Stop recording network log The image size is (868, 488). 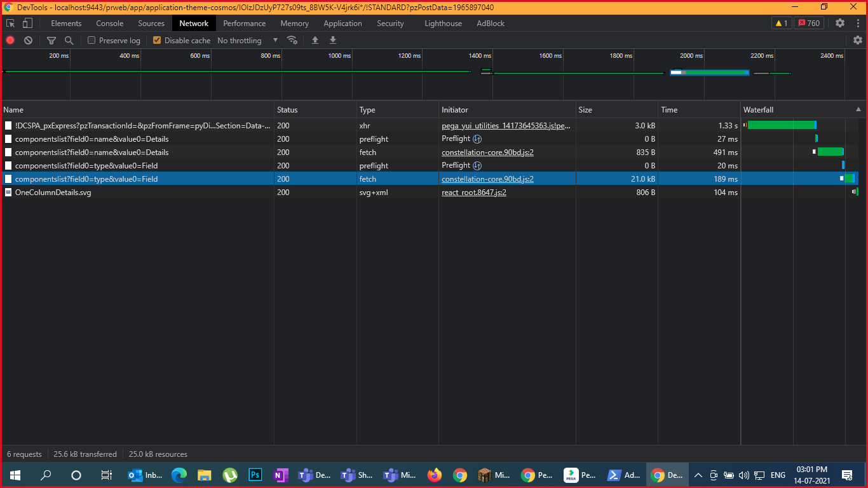10,40
